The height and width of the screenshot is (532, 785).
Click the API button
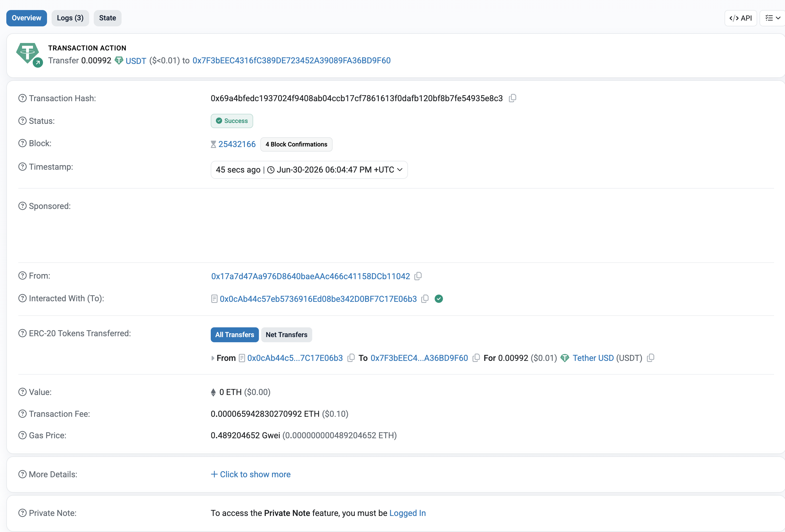[740, 18]
